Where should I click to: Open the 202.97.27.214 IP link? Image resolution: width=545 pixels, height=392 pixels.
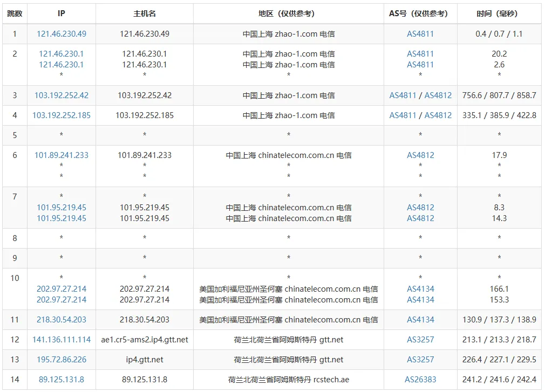[61, 288]
